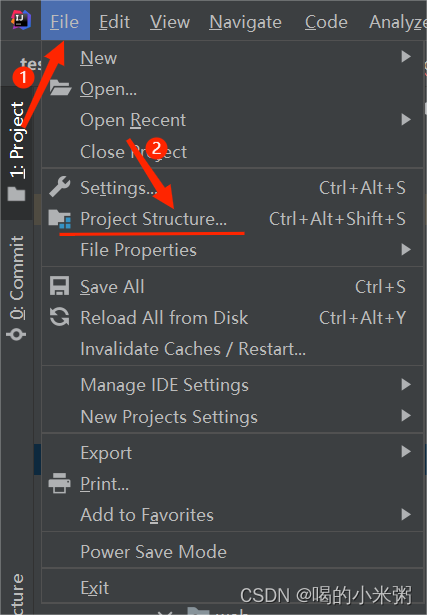427x615 pixels.
Task: Open the Edit menu
Action: (x=114, y=22)
